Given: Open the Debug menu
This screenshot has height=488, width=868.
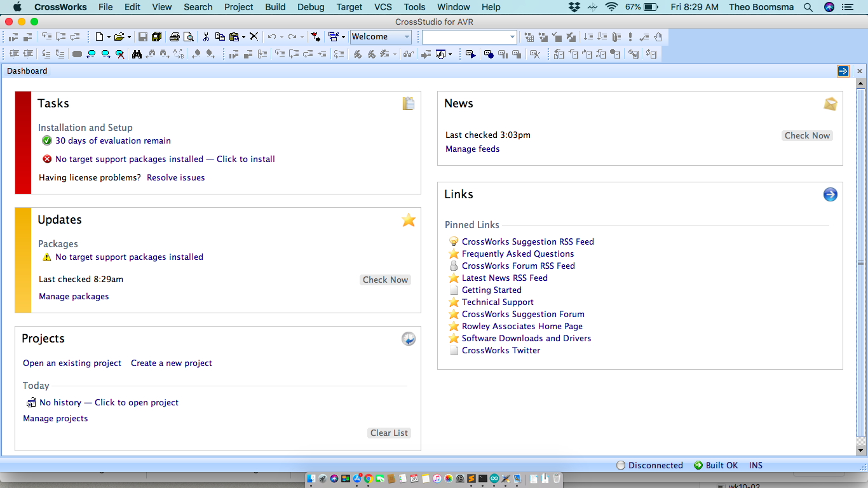Looking at the screenshot, I should point(311,7).
